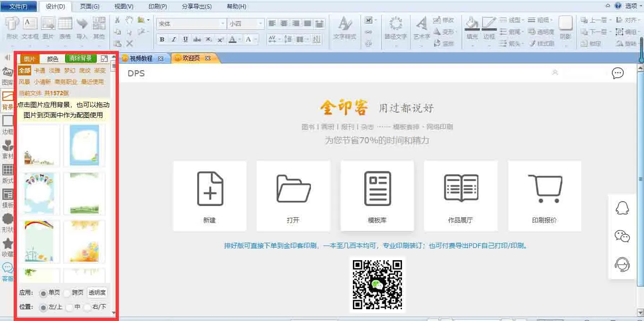The width and height of the screenshot is (644, 321).
Task: Open the 小四 font size dropdown
Action: click(260, 24)
